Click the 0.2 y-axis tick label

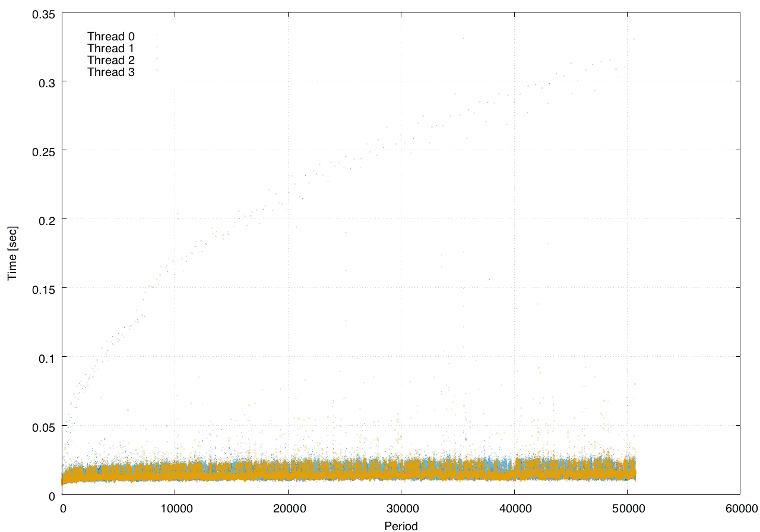click(46, 220)
